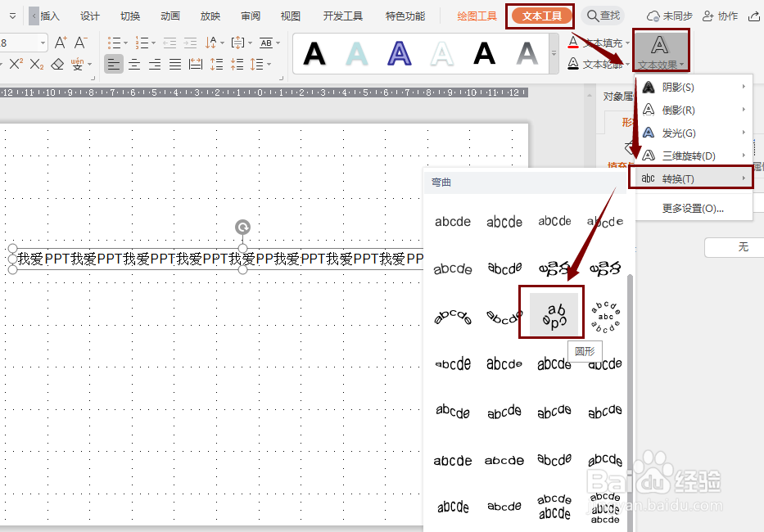Apply the button-shaped ring transform with abc center
Viewport: 764px width, 532px height.
click(x=605, y=317)
